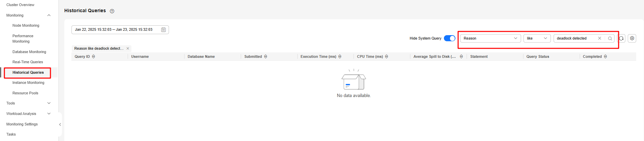Image resolution: width=644 pixels, height=141 pixels.
Task: Clear the deadlock detected search text
Action: [599, 38]
